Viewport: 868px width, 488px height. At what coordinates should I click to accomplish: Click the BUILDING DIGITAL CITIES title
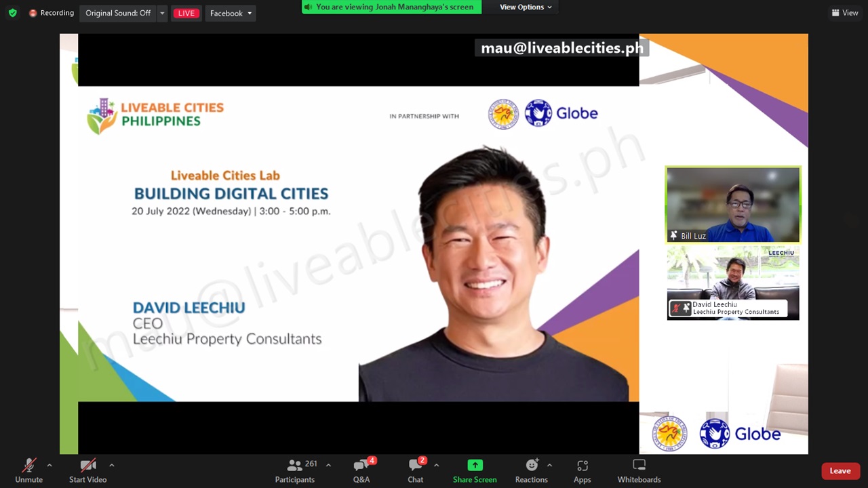coord(231,194)
